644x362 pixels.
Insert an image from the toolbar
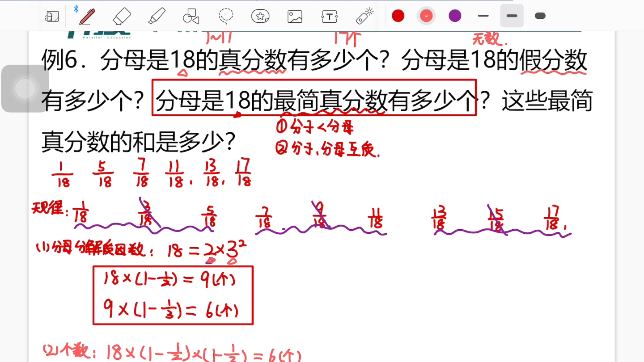tap(295, 16)
